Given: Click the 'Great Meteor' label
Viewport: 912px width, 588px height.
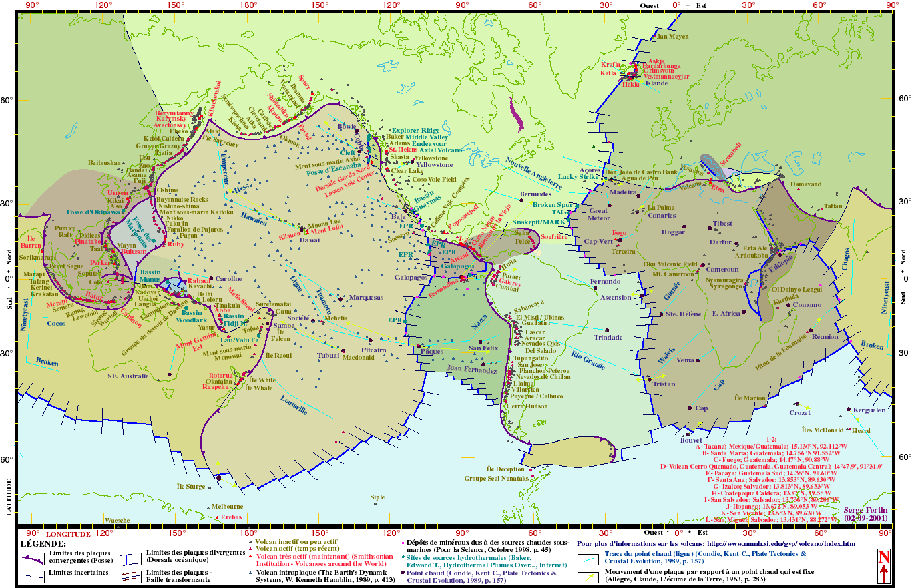Looking at the screenshot, I should (599, 214).
